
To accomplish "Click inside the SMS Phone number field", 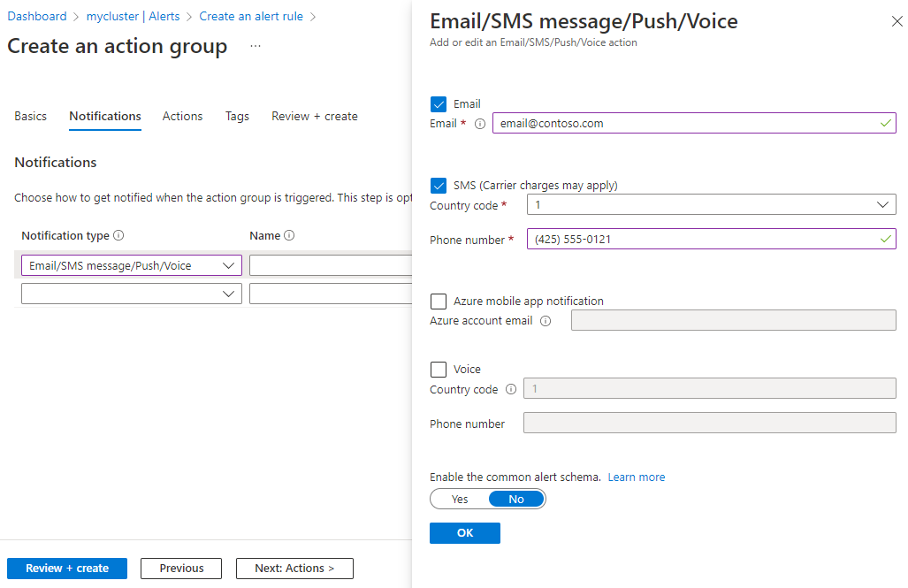I will click(707, 239).
